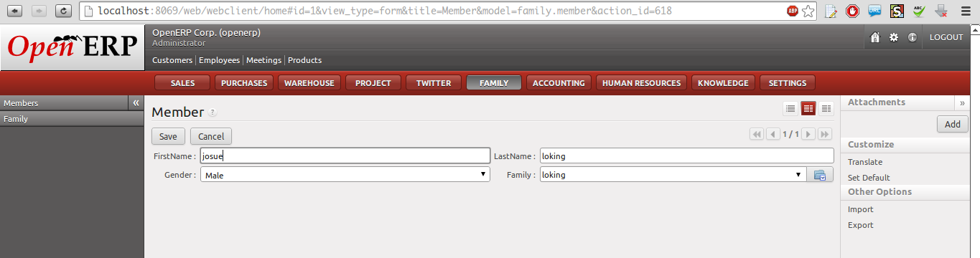Viewport: 980px width, 258px height.
Task: Open the About info icon
Action: [913, 37]
